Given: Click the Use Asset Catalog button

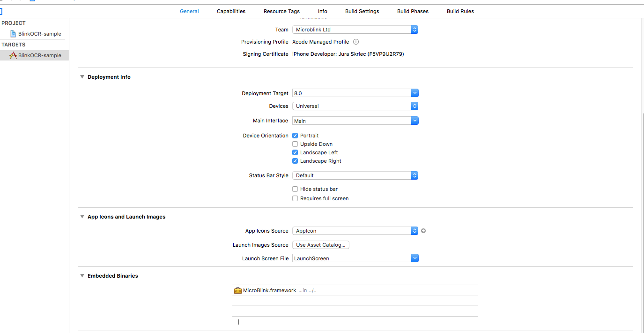Looking at the screenshot, I should pyautogui.click(x=321, y=245).
